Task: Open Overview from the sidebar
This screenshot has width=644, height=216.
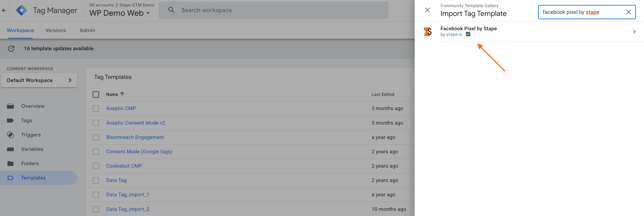Action: coord(33,106)
